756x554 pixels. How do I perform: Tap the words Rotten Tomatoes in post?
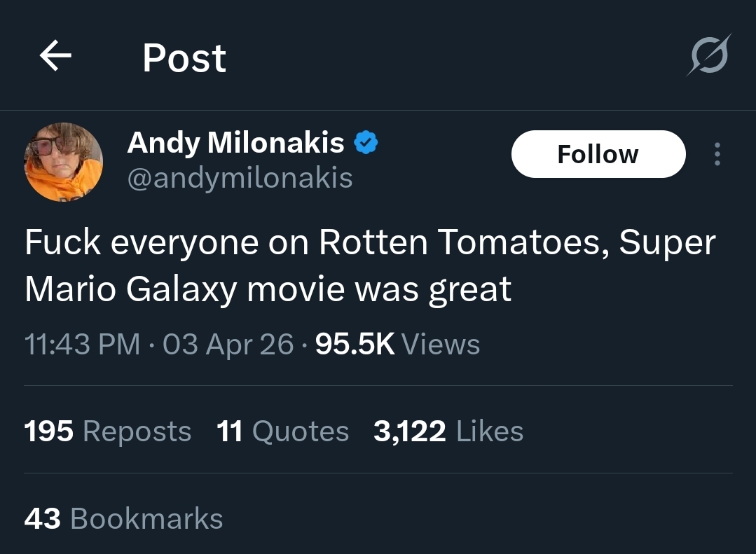coord(462,243)
